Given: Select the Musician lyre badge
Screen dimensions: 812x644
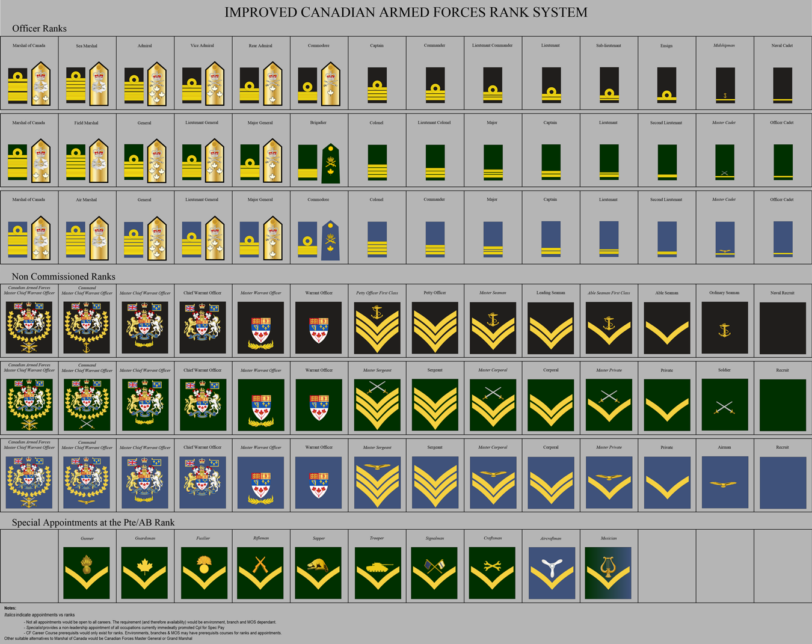Looking at the screenshot, I should [x=609, y=573].
